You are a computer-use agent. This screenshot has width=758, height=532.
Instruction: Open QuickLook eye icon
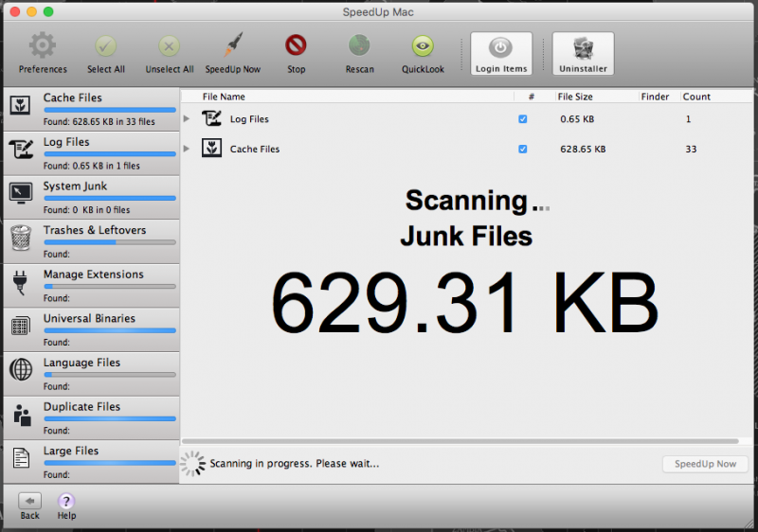423,46
